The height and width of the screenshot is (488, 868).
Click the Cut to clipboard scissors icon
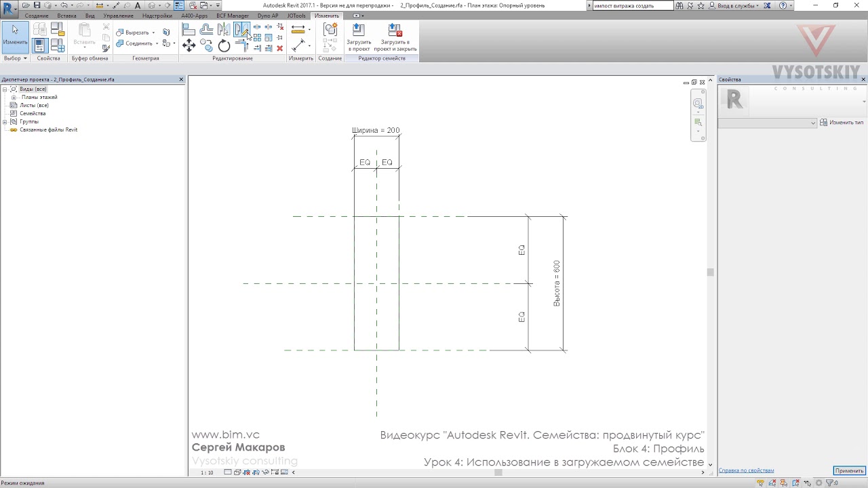pyautogui.click(x=106, y=27)
